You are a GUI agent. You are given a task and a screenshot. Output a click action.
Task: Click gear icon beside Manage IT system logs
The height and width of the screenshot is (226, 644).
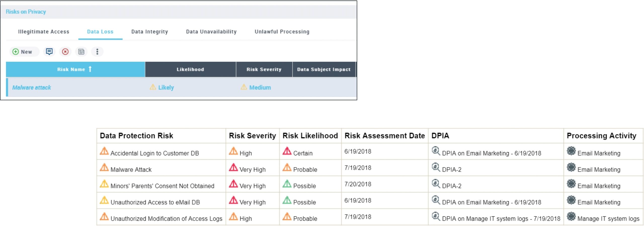pos(571,216)
